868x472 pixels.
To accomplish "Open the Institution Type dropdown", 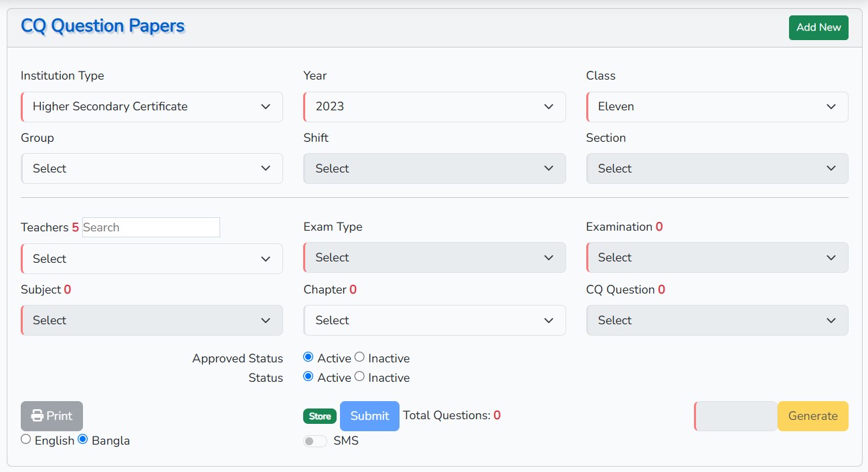I will tap(152, 107).
